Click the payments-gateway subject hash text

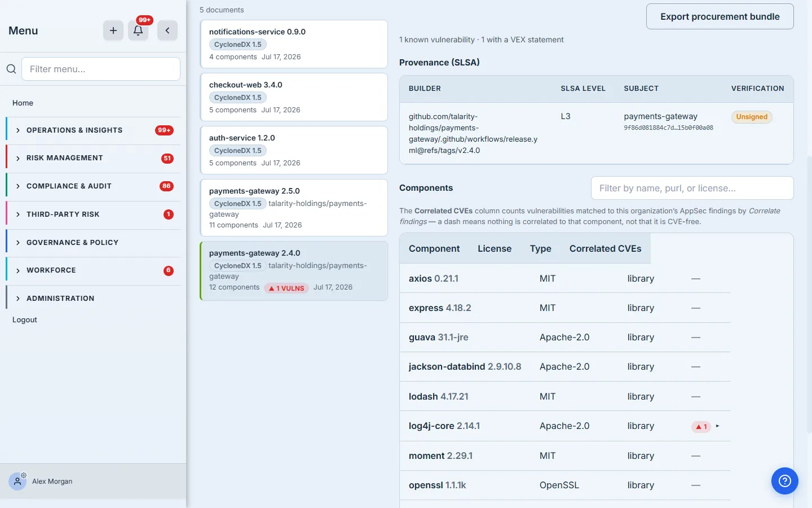click(669, 128)
